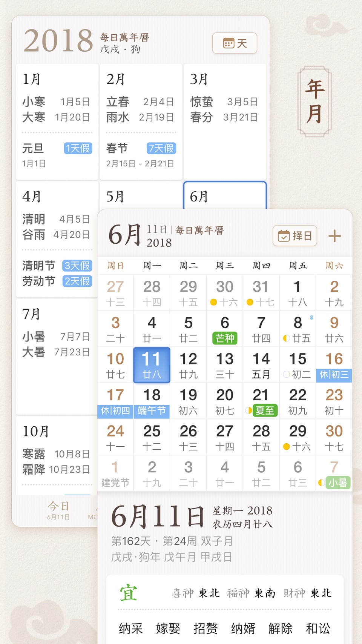
Task: Tap 寒露 10月8日 solar term row
Action: pos(56,454)
